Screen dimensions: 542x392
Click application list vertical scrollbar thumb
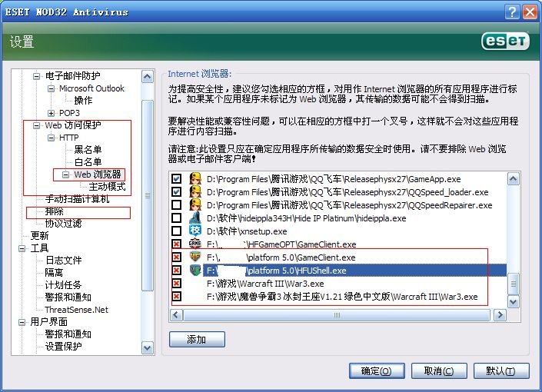click(x=514, y=284)
